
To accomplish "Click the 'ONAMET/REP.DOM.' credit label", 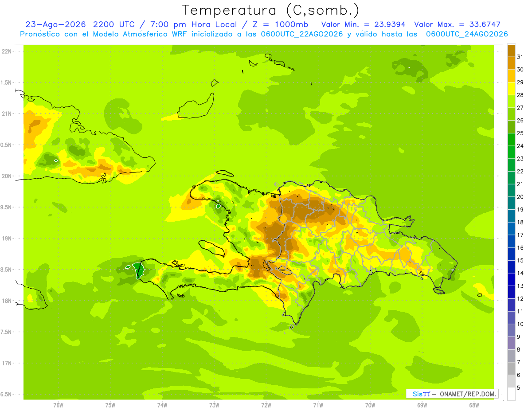I will pyautogui.click(x=467, y=394).
